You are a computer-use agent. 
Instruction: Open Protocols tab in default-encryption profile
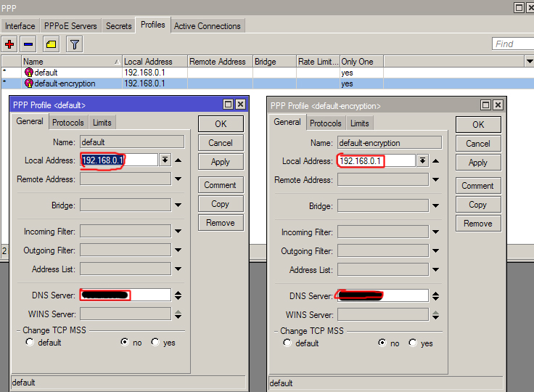click(x=325, y=123)
